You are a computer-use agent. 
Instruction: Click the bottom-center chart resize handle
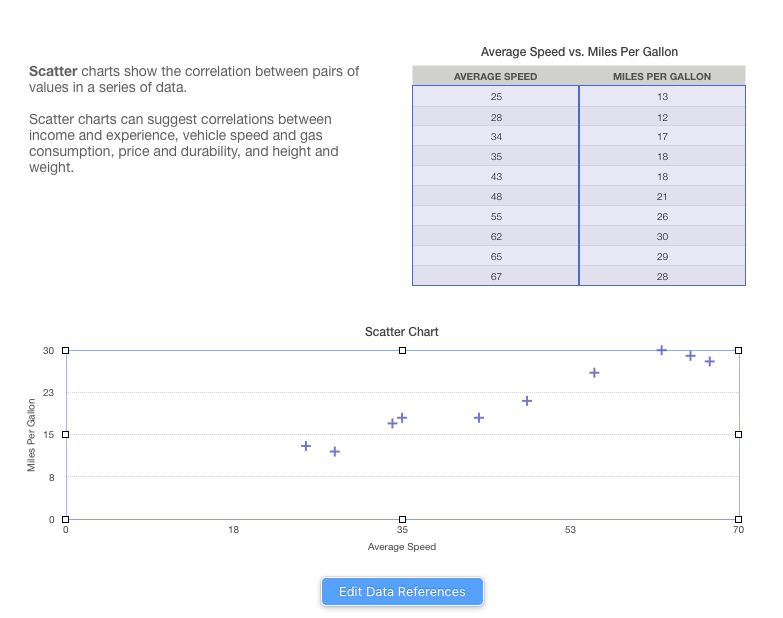(402, 519)
